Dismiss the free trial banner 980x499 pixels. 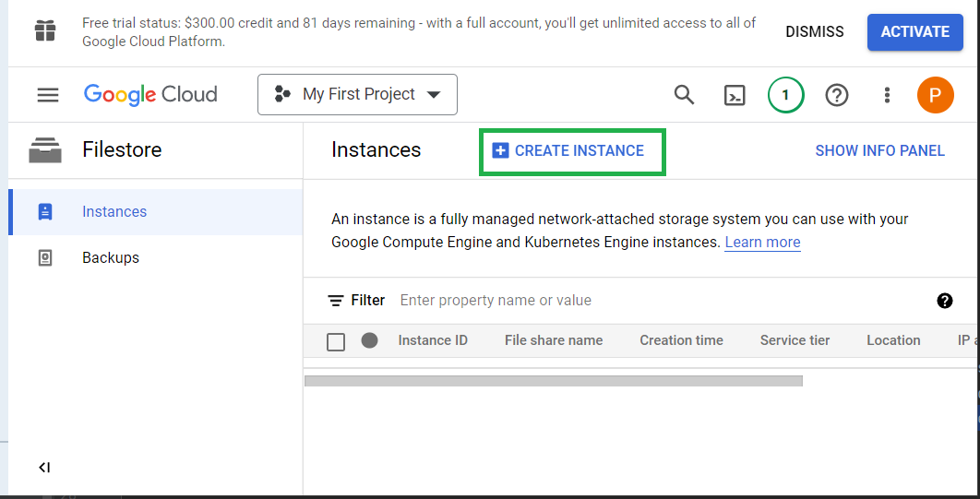815,32
